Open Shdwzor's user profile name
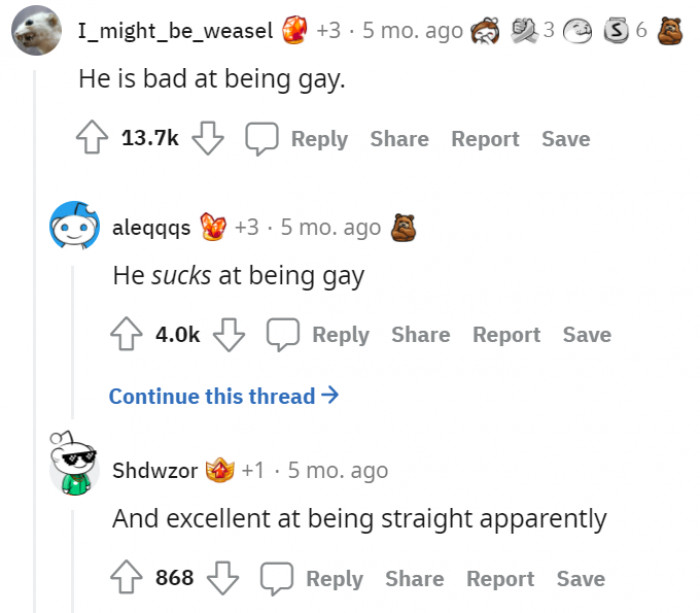The height and width of the screenshot is (613, 700). click(155, 470)
